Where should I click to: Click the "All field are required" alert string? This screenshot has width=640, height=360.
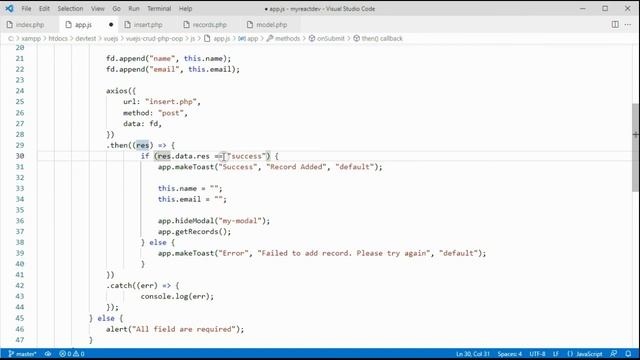pos(186,329)
